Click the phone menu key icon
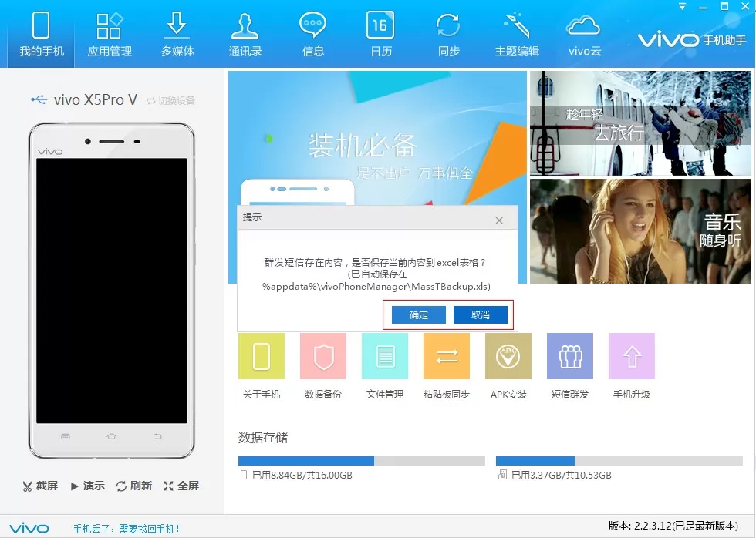The image size is (756, 538). click(x=66, y=436)
